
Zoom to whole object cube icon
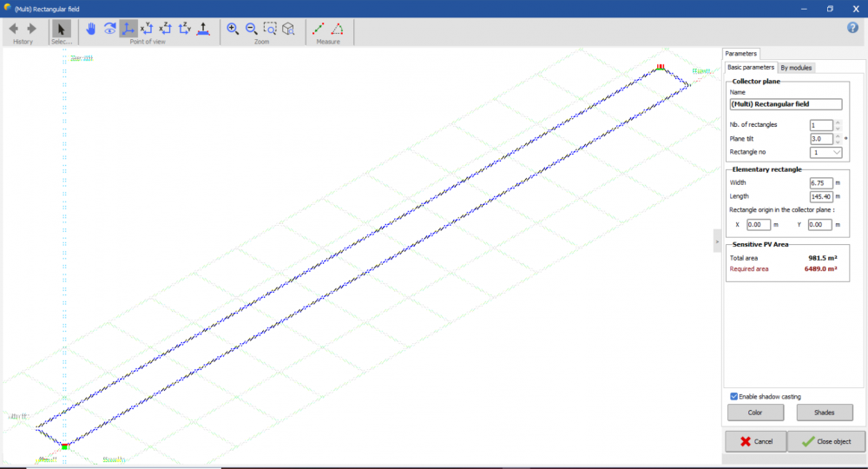288,29
